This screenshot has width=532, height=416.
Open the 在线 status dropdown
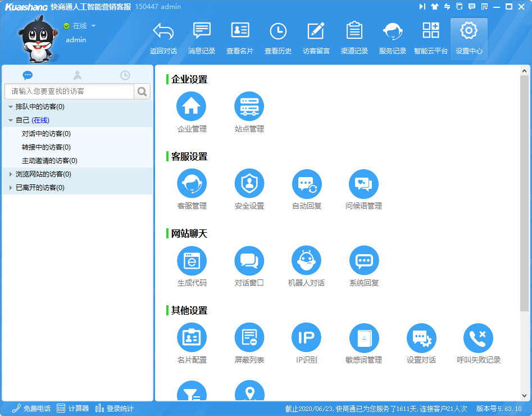point(93,26)
